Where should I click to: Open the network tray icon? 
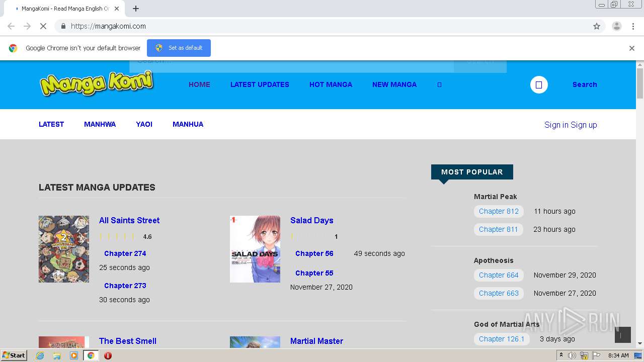(x=584, y=355)
